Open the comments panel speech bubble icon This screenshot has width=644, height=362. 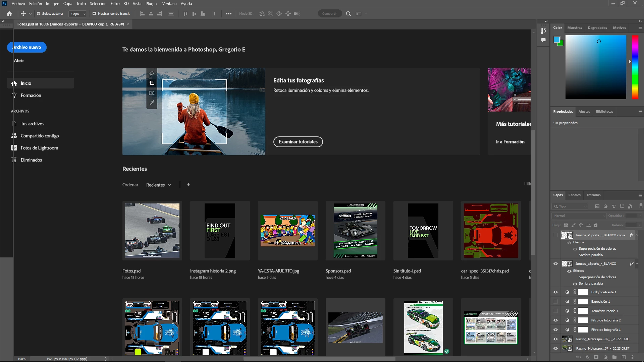[x=543, y=40]
